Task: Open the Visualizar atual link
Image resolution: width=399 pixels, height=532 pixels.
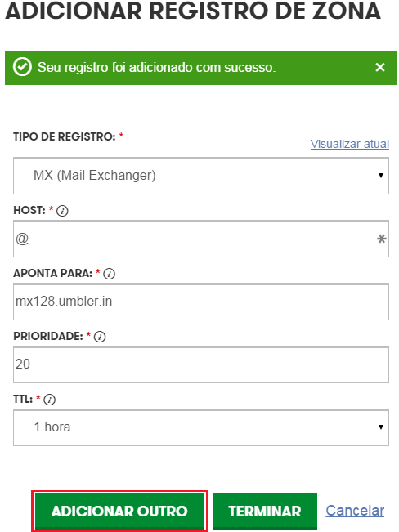Action: [350, 144]
